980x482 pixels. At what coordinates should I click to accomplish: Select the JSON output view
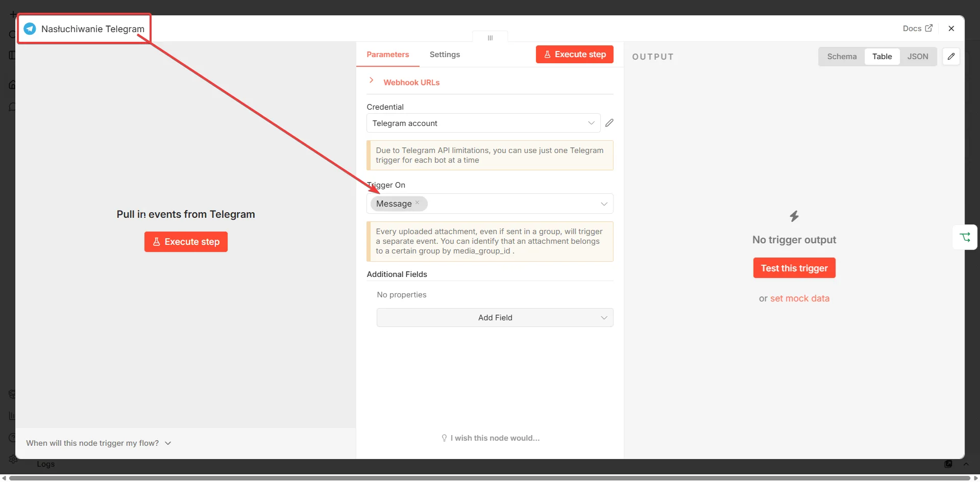point(918,57)
